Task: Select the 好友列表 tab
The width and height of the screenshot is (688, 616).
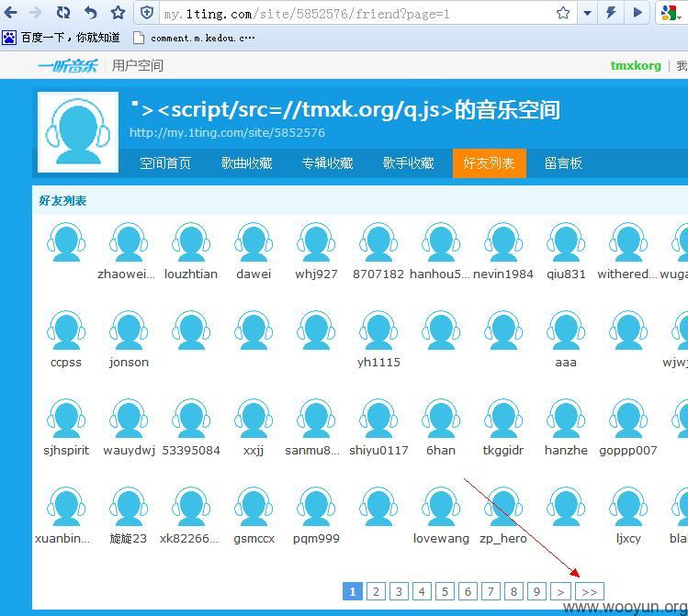Action: click(x=490, y=163)
